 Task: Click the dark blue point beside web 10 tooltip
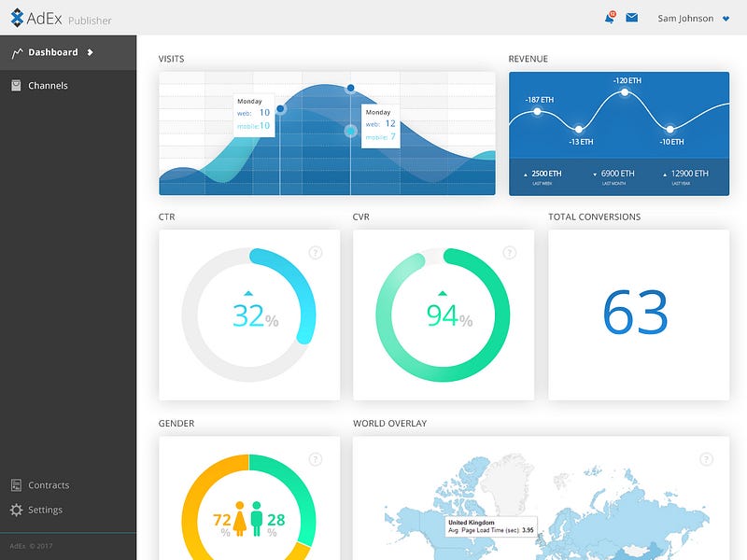point(281,109)
